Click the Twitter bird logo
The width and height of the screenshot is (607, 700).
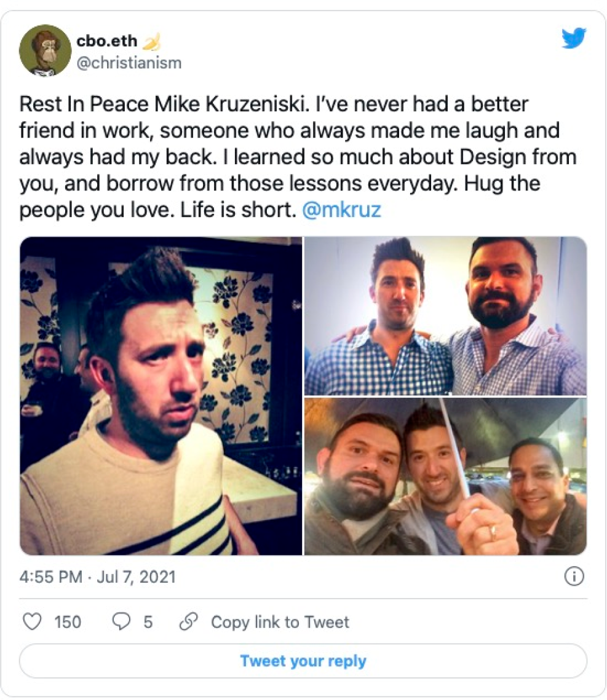point(574,39)
